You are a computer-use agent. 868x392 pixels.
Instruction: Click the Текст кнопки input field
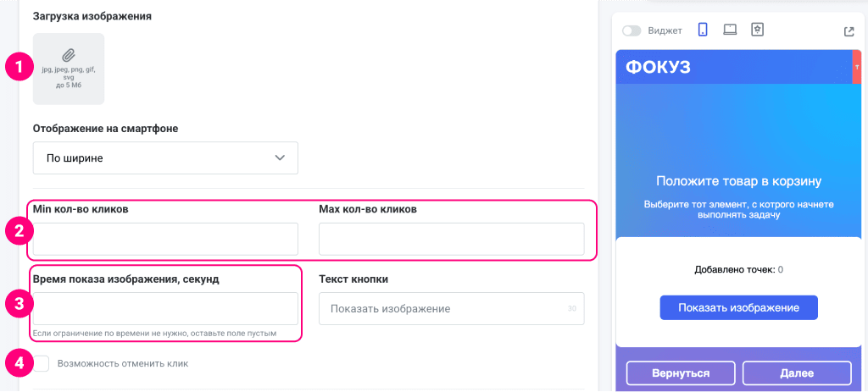tap(451, 309)
